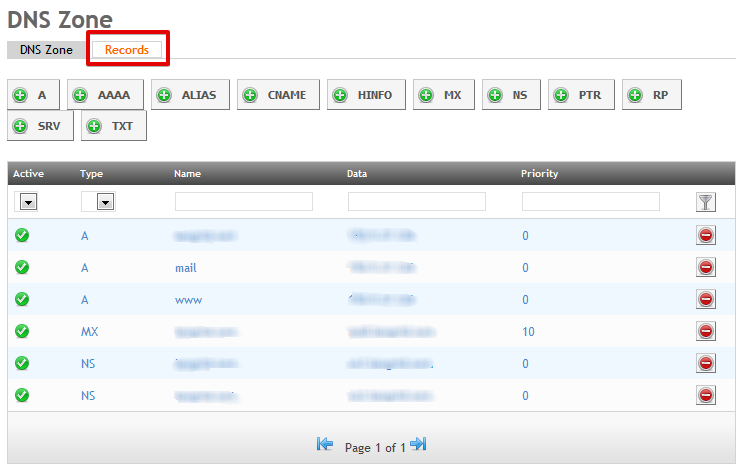Delete the www A record

pyautogui.click(x=706, y=299)
